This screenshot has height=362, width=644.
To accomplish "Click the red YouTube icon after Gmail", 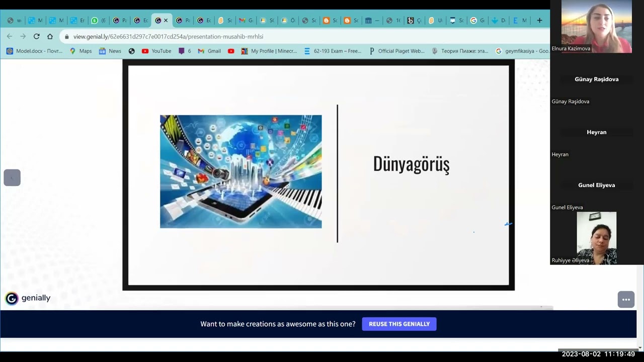I will tap(231, 51).
